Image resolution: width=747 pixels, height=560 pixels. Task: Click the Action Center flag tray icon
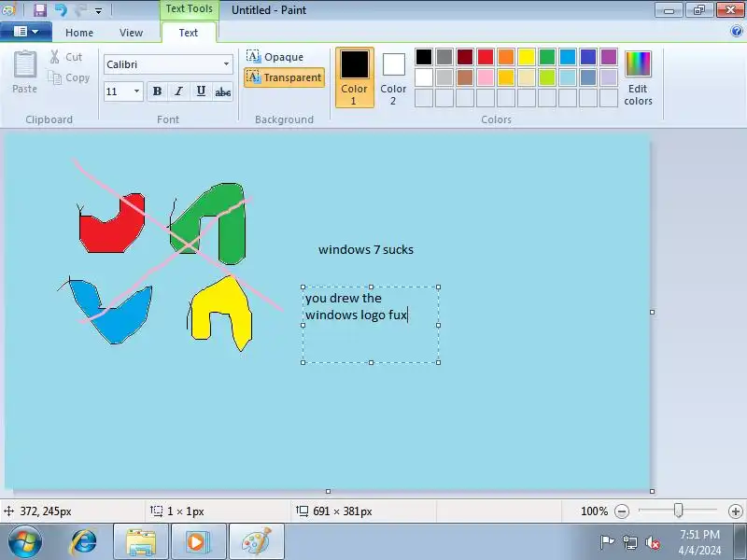(607, 542)
